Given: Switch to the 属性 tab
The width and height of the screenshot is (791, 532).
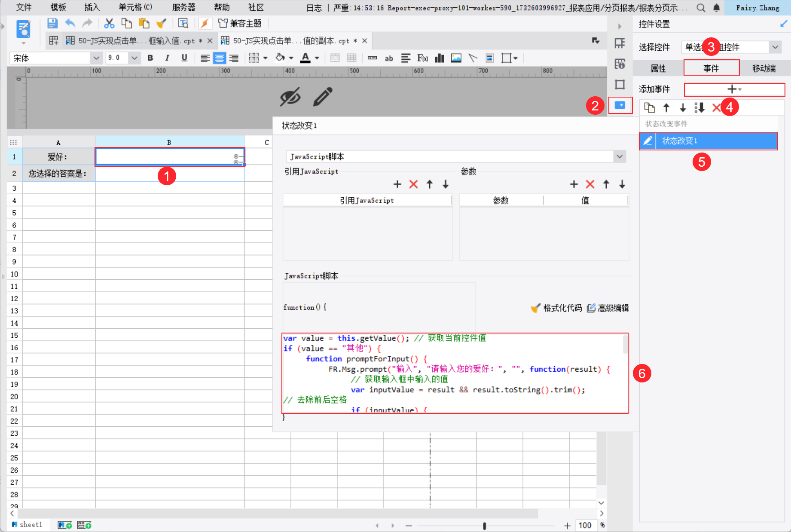Looking at the screenshot, I should point(658,68).
